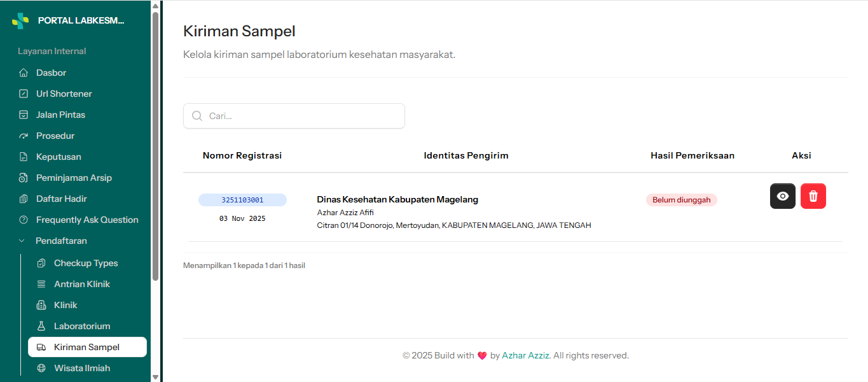Select the Jalan Pintas icon
This screenshot has width=868, height=382.
pyautogui.click(x=24, y=115)
